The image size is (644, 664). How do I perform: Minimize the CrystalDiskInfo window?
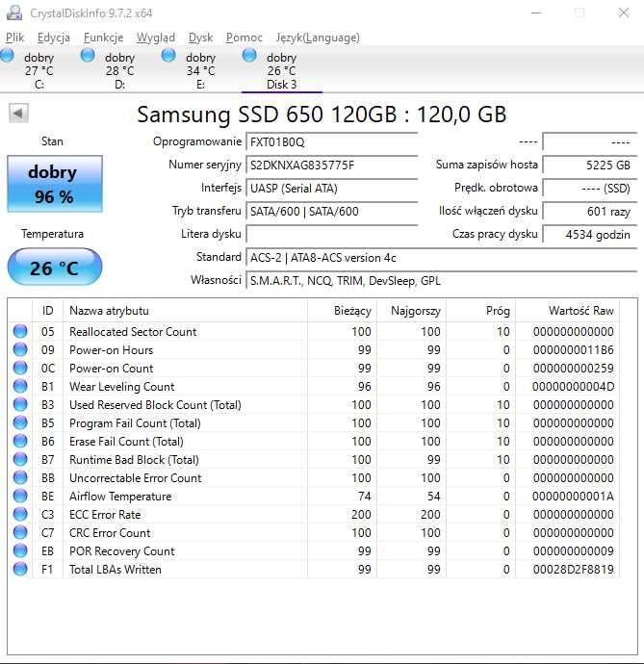[536, 13]
